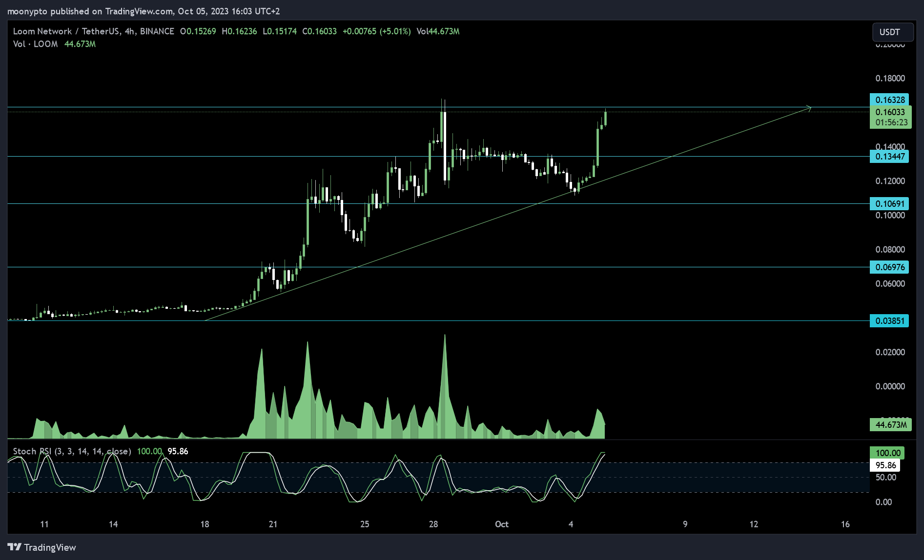Screen dimensions: 924x560
Task: Click the 16 date on time axis
Action: 845,524
